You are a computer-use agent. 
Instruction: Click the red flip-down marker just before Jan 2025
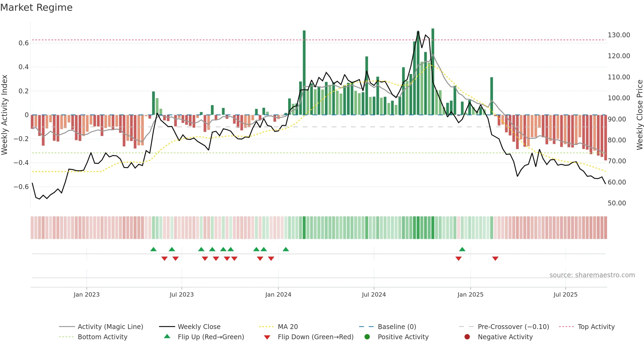459,258
